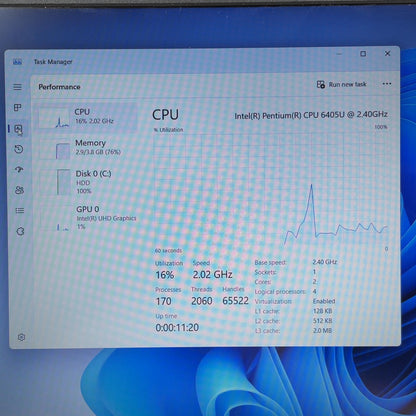Click the 16% utilization value
The width and height of the screenshot is (416, 416).
tap(165, 275)
